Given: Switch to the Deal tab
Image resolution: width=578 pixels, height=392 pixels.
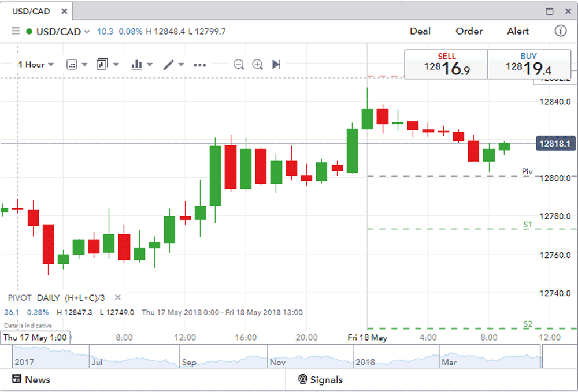Looking at the screenshot, I should click(x=420, y=31).
